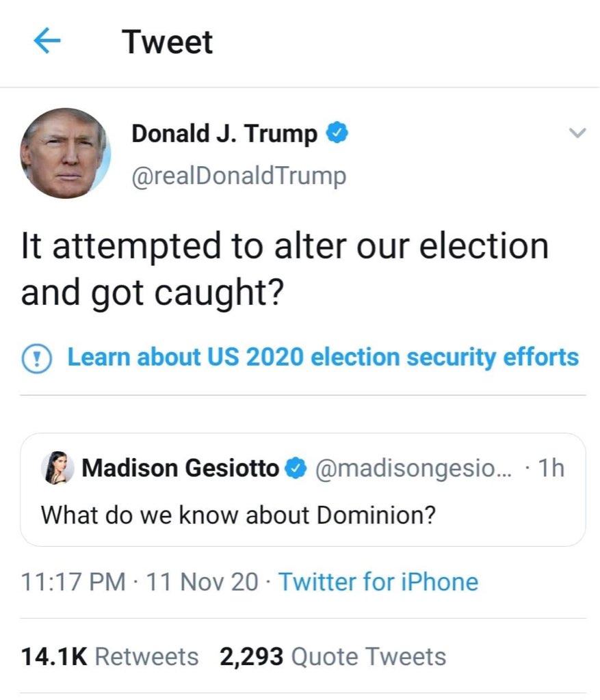Click the @realDonaldTrump profile avatar
Screen dimensions: 600x700
[66, 153]
